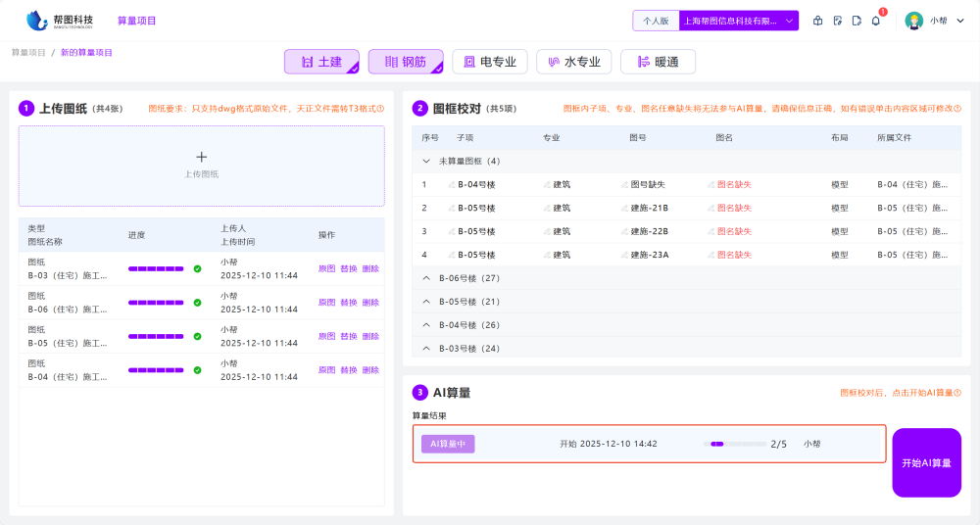Click the 帮图科技 logo

(x=61, y=21)
